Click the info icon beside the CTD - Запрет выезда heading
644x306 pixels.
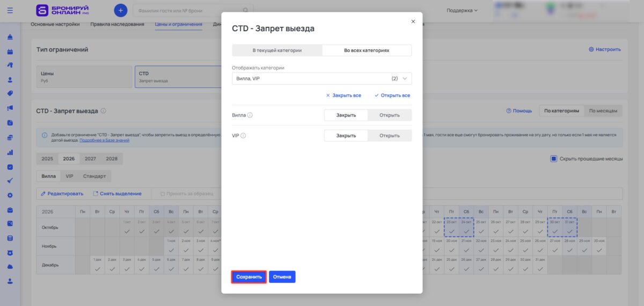click(103, 111)
